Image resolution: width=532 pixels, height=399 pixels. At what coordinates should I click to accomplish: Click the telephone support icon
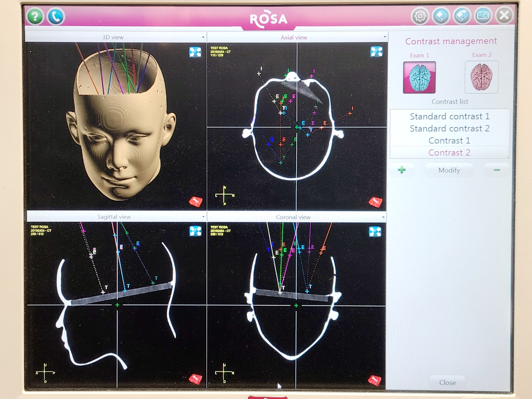(x=55, y=16)
